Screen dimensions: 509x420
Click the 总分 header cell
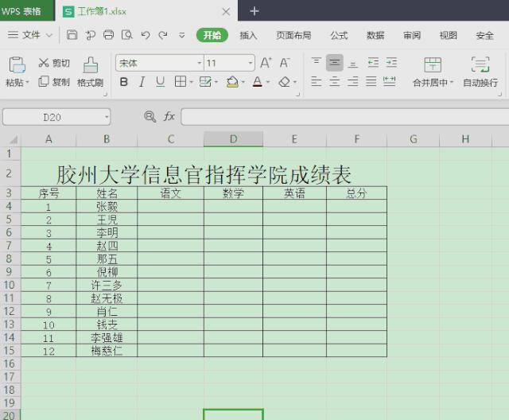coord(356,193)
